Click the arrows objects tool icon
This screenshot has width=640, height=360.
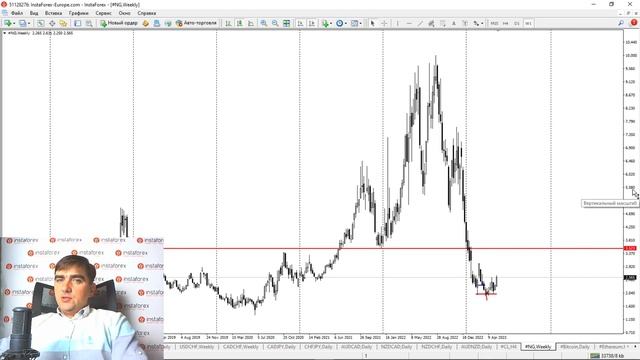point(476,23)
